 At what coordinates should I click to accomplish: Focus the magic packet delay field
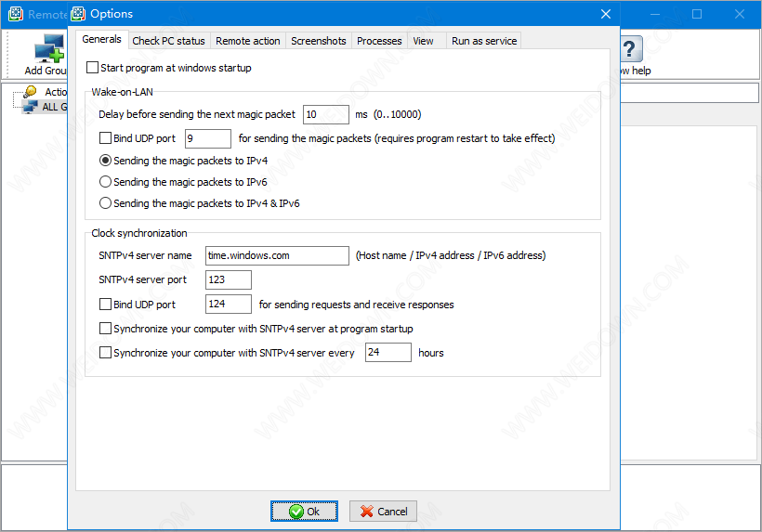tap(325, 114)
